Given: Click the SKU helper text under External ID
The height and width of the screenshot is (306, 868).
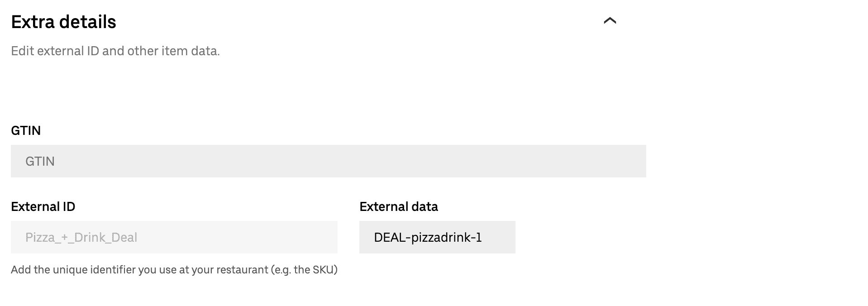Looking at the screenshot, I should click(x=174, y=269).
